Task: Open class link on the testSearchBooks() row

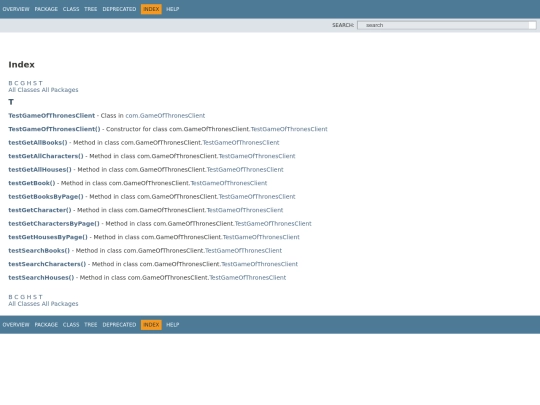Action: point(243,251)
